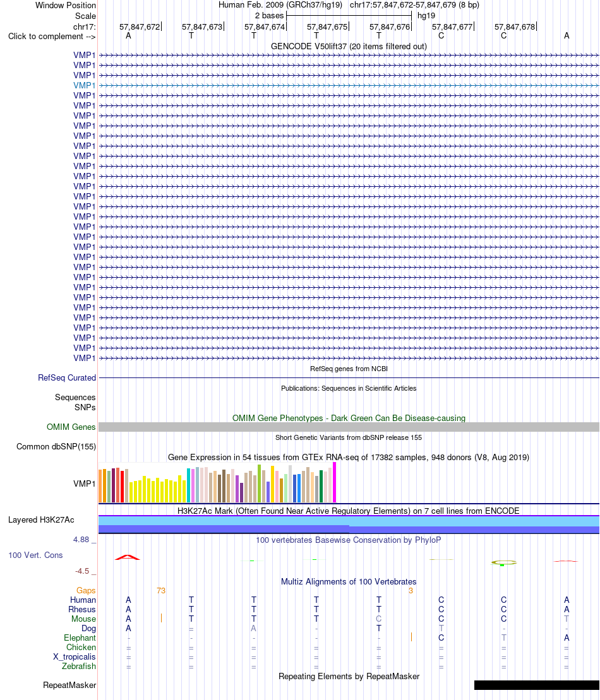Screen dimensions: 600x700
Task: Click the H3K27Ac Mark track title
Action: 349,511
